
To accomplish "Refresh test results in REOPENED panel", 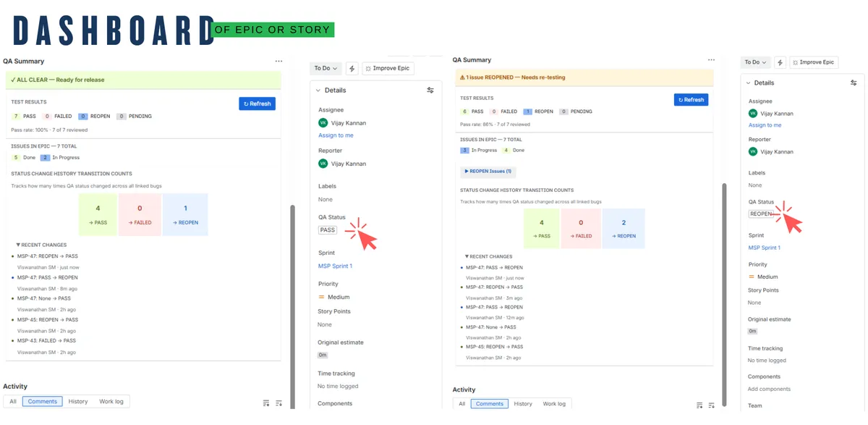I will point(691,100).
